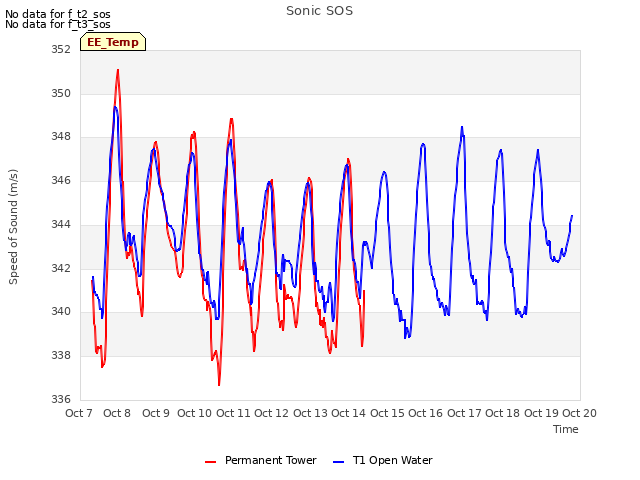Click the Oct 20 x-axis tick label
The height and width of the screenshot is (480, 640).
pyautogui.click(x=580, y=413)
